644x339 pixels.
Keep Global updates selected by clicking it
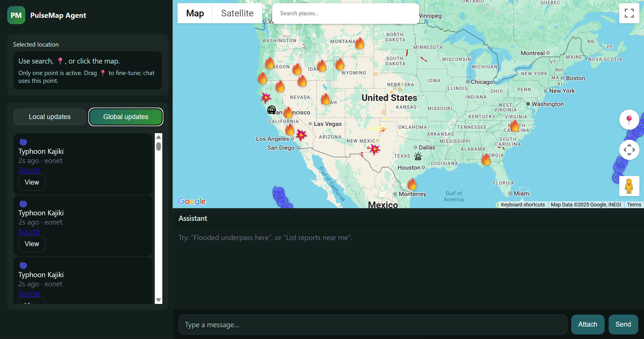(x=126, y=117)
